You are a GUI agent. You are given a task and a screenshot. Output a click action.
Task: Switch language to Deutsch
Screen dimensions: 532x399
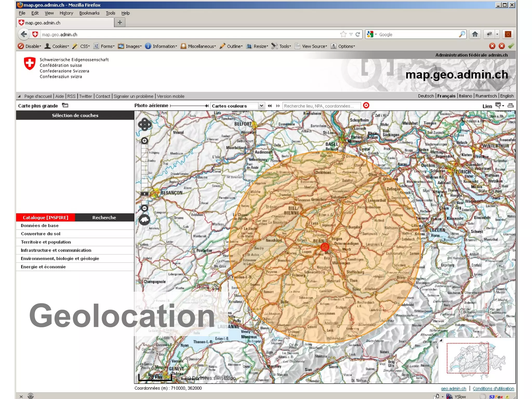point(426,96)
